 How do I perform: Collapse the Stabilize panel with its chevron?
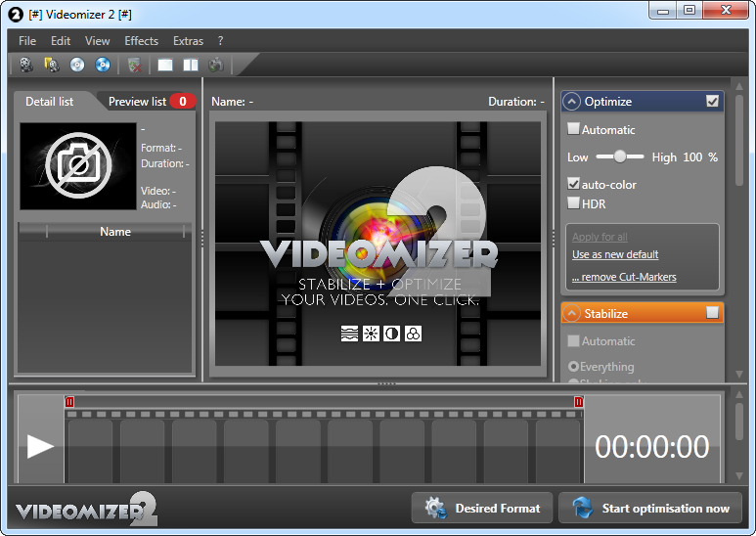tap(571, 313)
